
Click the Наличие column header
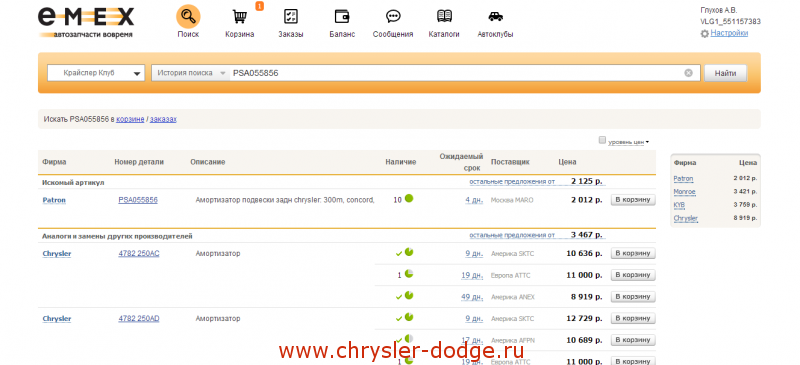coord(401,162)
